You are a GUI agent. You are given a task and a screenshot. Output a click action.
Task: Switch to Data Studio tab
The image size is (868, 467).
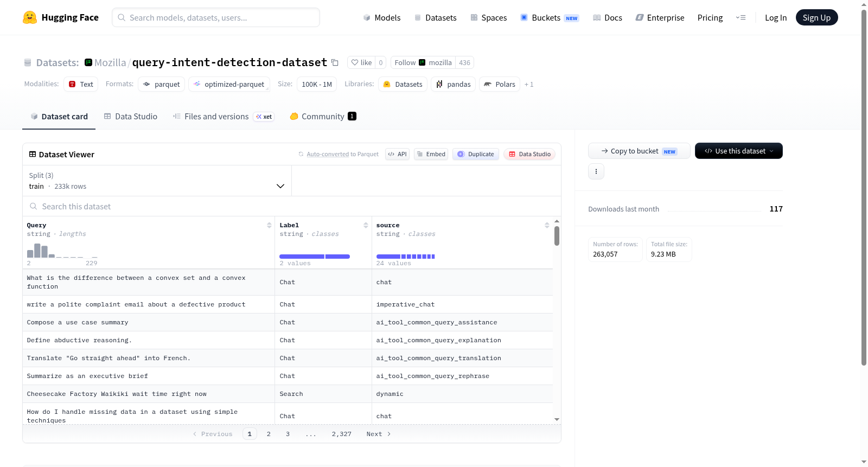131,116
